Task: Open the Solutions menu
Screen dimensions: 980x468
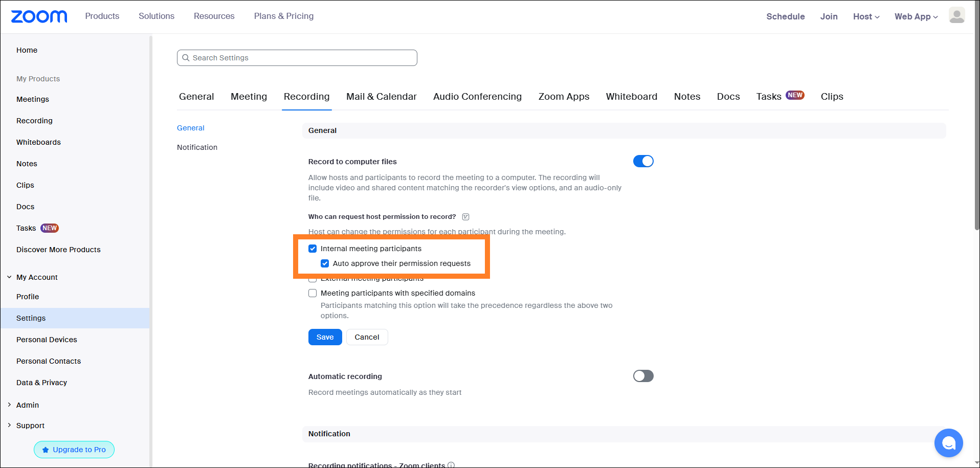Action: [157, 16]
